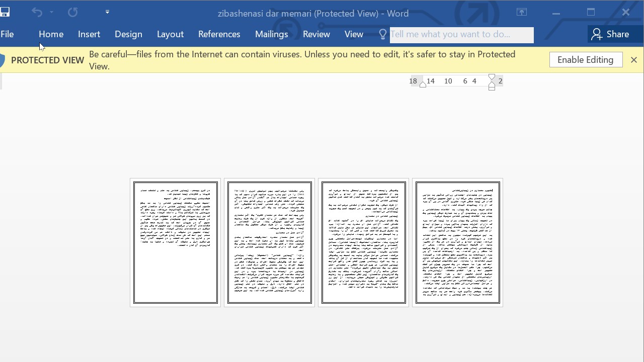
Task: Click the ruler number 10
Action: [448, 81]
